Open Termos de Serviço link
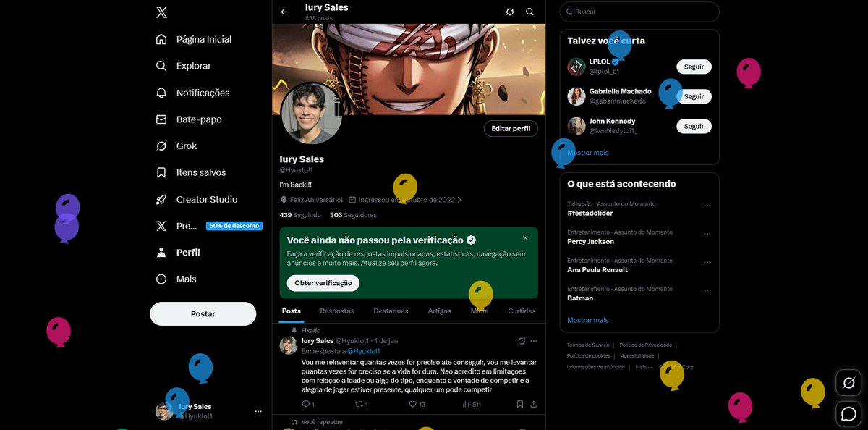868x430 pixels. pos(587,345)
